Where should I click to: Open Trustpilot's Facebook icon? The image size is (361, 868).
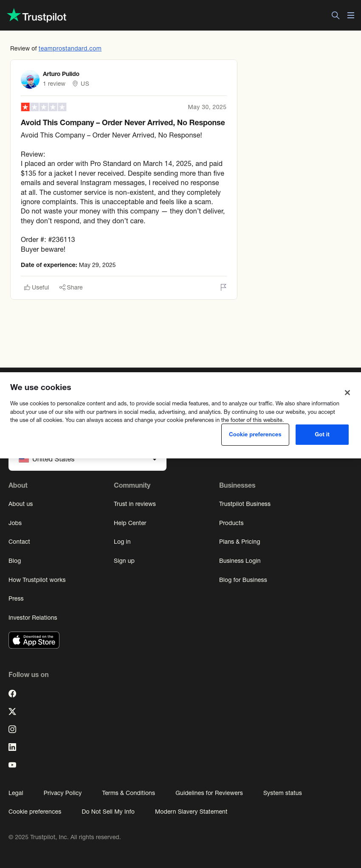coord(12,694)
